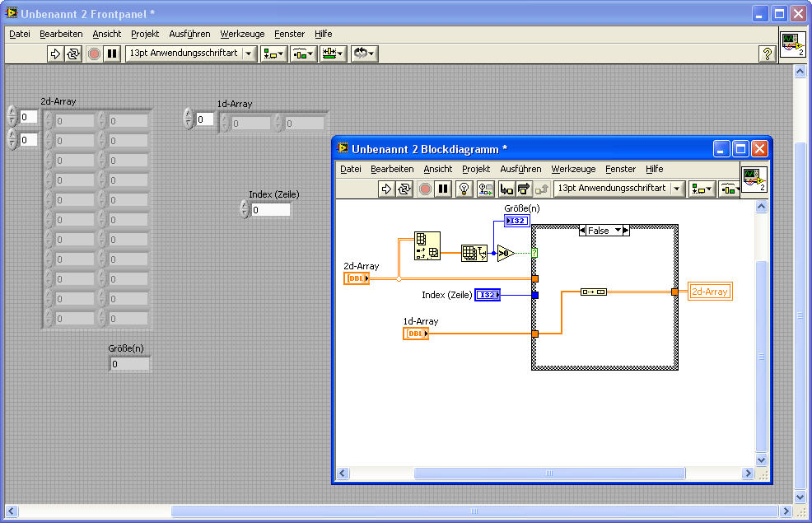Click the Greater Than Zero comparison node
The height and width of the screenshot is (523, 812).
coord(506,253)
